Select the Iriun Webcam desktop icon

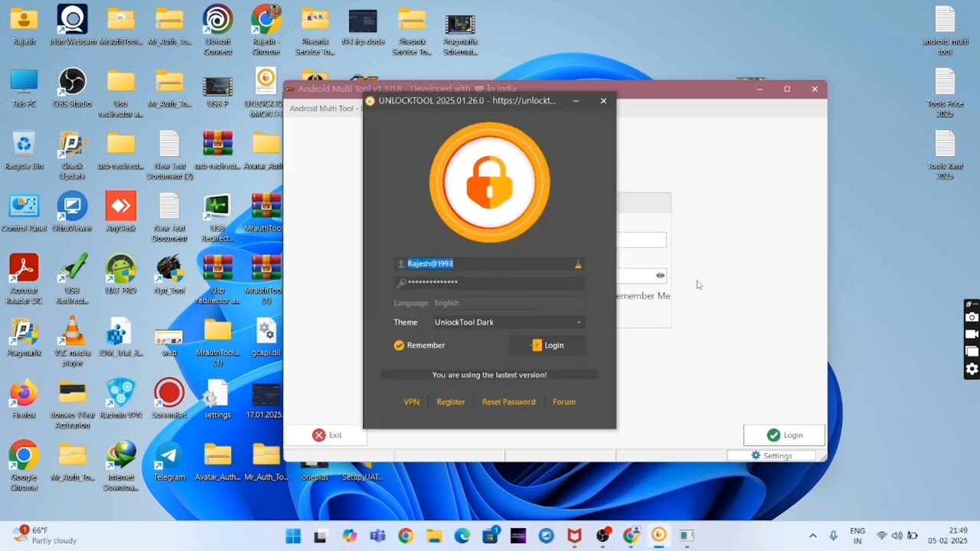click(72, 25)
